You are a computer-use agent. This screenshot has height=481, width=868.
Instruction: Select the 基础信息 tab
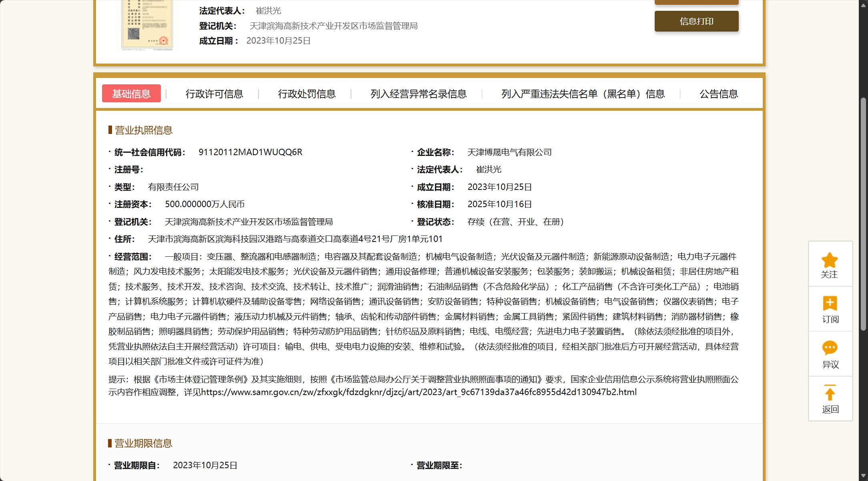(131, 94)
